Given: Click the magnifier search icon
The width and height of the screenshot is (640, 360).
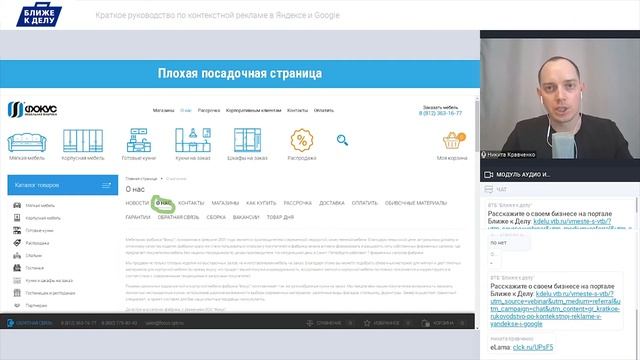Looking at the screenshot, I should pyautogui.click(x=342, y=140).
